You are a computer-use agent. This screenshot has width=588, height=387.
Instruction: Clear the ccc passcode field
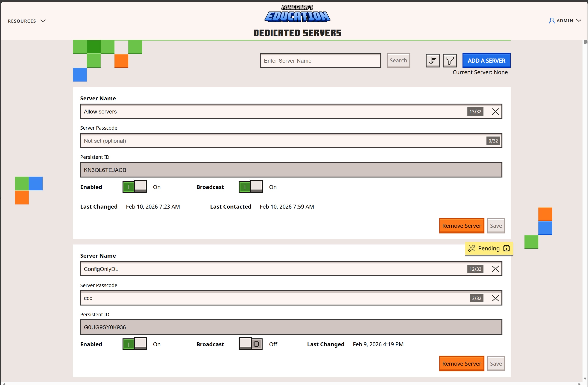coord(496,298)
